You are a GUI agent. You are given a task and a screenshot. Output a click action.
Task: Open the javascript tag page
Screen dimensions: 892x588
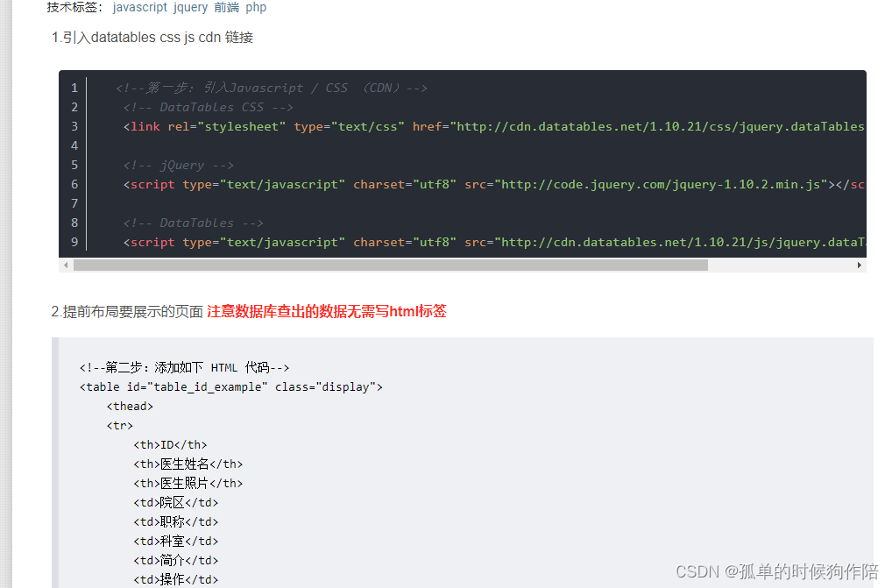click(x=140, y=7)
